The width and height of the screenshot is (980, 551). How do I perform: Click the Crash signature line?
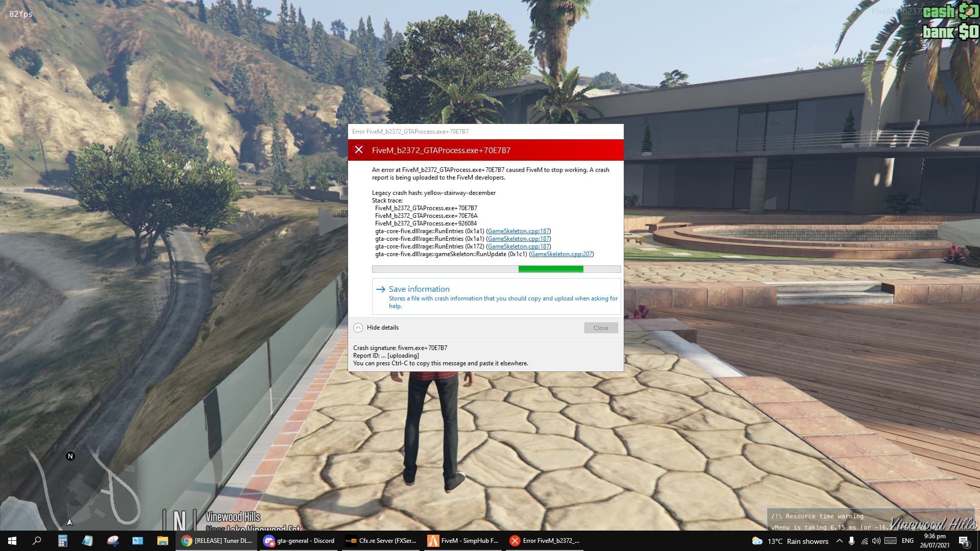(400, 348)
